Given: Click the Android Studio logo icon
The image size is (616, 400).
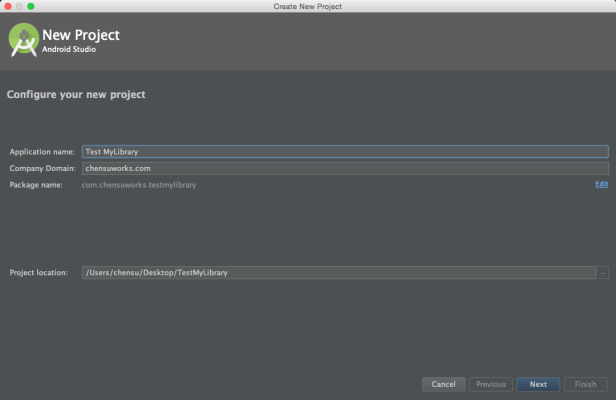Looking at the screenshot, I should tap(24, 40).
